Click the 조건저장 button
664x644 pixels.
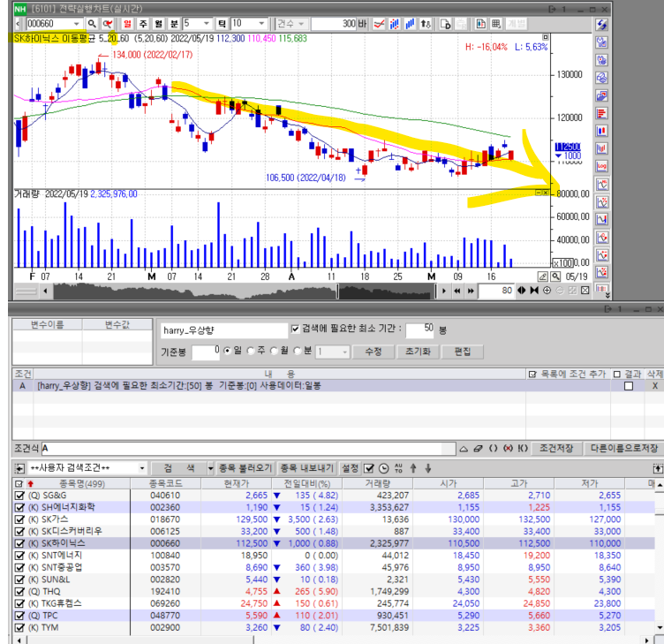pyautogui.click(x=558, y=448)
